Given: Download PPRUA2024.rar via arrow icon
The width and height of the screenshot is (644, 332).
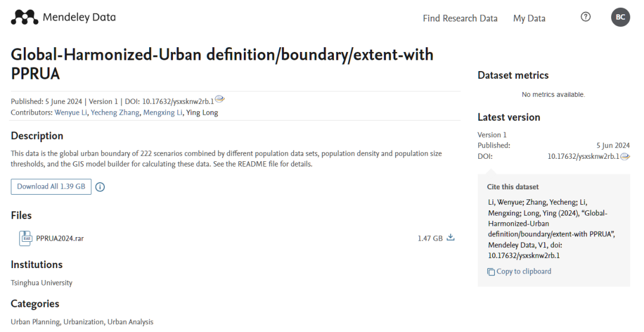Looking at the screenshot, I should (451, 238).
